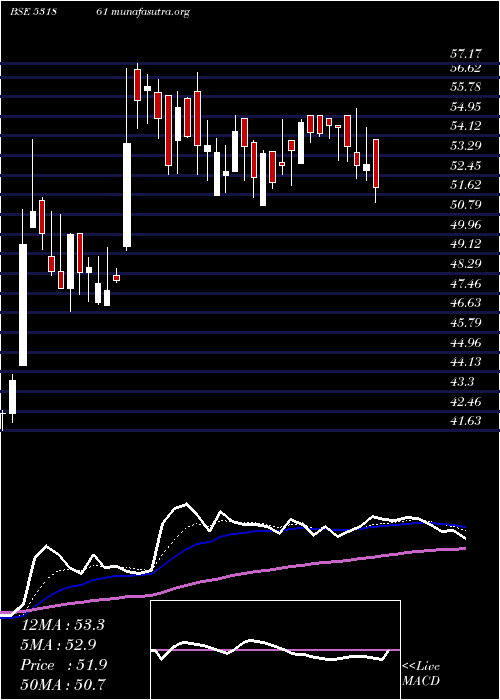Click the 46.63 price label
This screenshot has height=700, width=500.
coord(466,303)
